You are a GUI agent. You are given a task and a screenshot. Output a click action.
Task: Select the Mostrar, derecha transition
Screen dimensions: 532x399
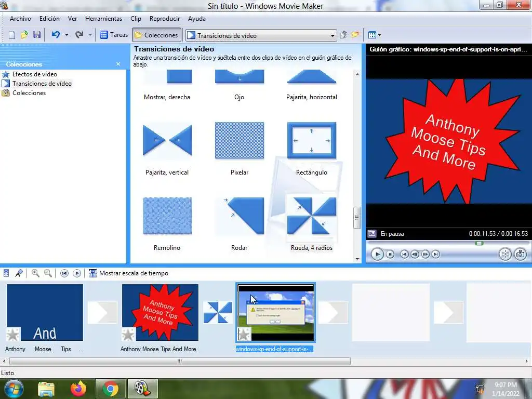[167, 85]
